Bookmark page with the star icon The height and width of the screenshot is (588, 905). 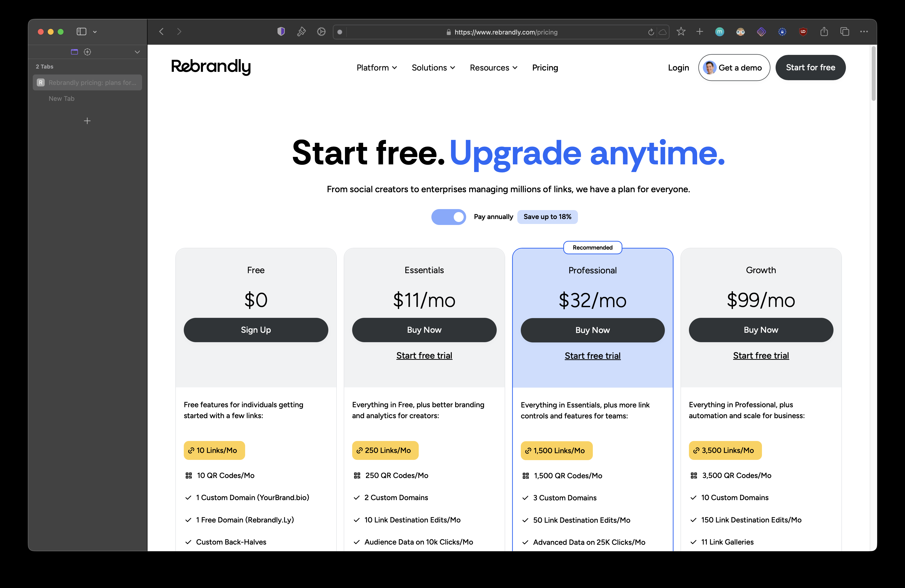[681, 32]
